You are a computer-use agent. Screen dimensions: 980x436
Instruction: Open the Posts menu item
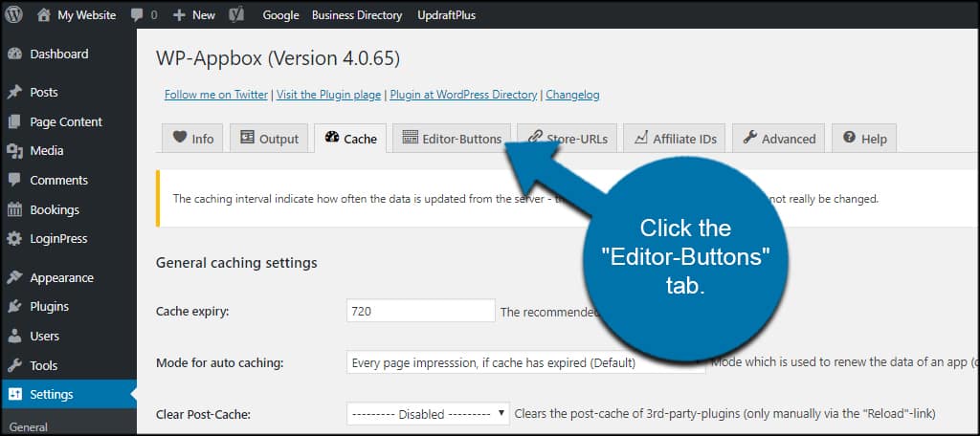pyautogui.click(x=68, y=93)
